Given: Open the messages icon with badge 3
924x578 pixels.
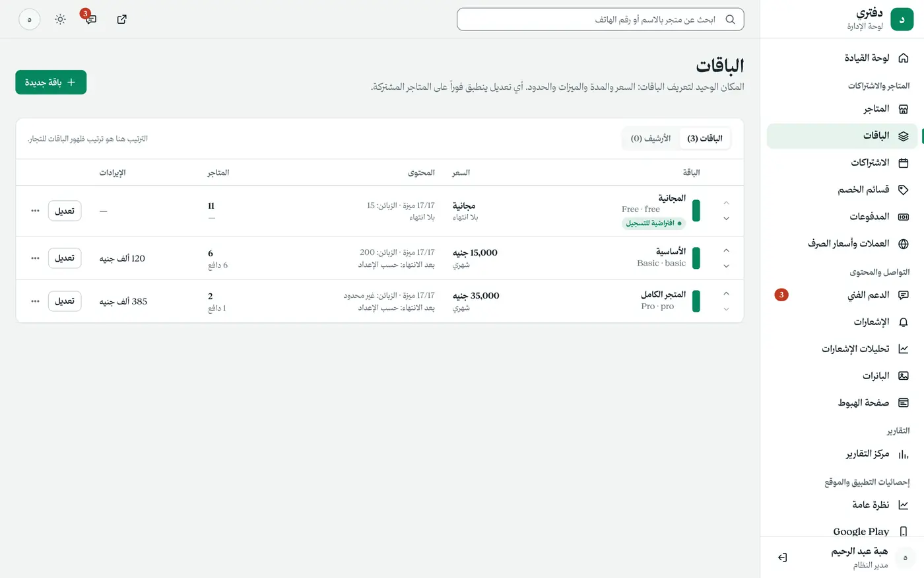Looking at the screenshot, I should point(90,19).
